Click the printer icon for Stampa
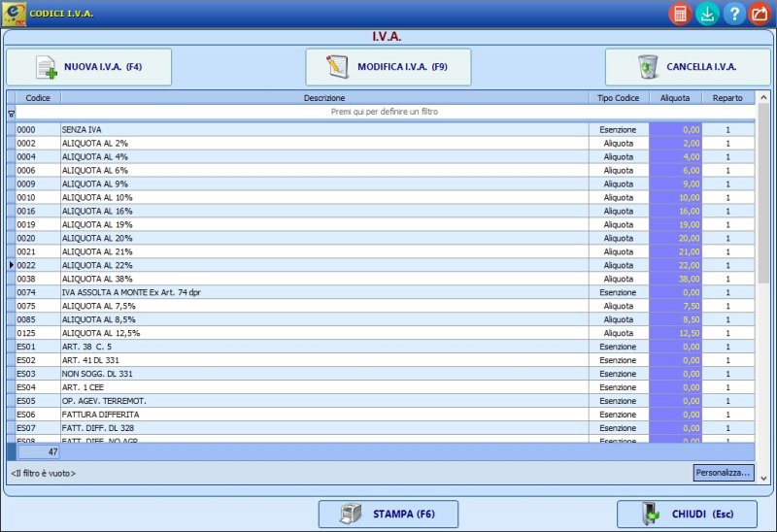Screen dimensions: 777x532 (x=352, y=514)
